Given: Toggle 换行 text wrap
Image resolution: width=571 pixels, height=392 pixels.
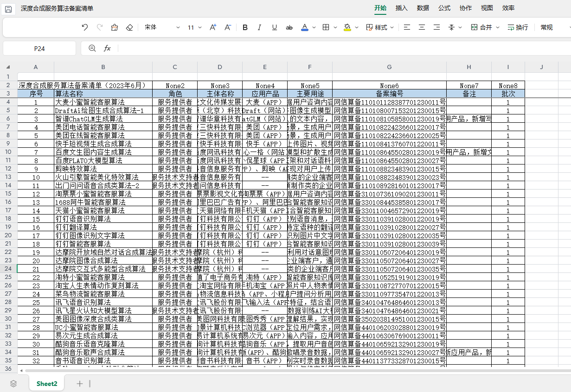Looking at the screenshot, I should 518,27.
